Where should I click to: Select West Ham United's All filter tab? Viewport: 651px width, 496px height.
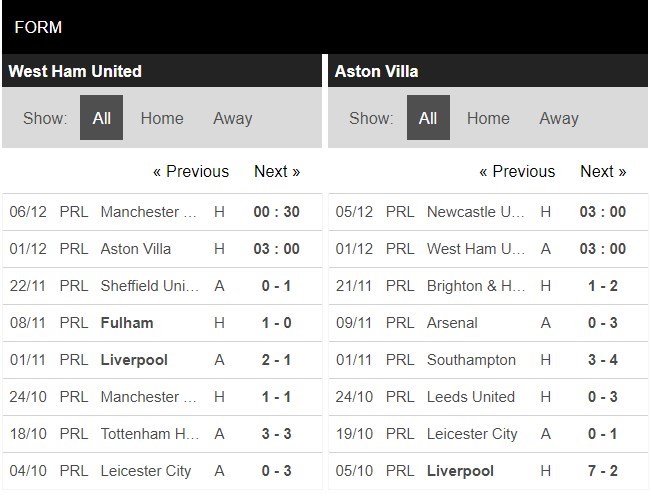coord(102,118)
